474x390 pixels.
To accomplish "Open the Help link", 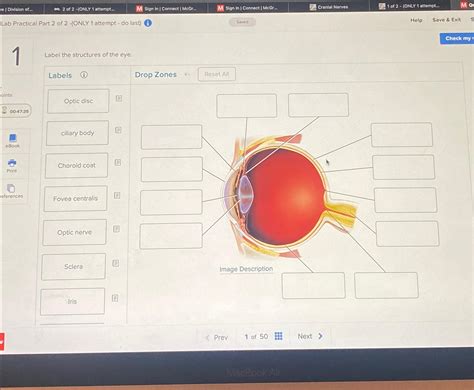I will click(416, 20).
